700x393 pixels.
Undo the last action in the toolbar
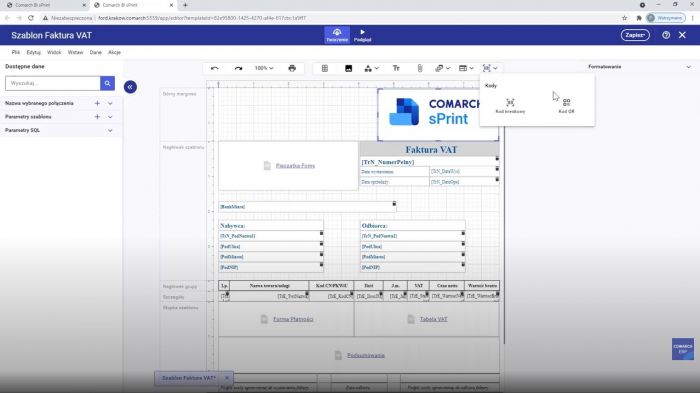point(215,68)
